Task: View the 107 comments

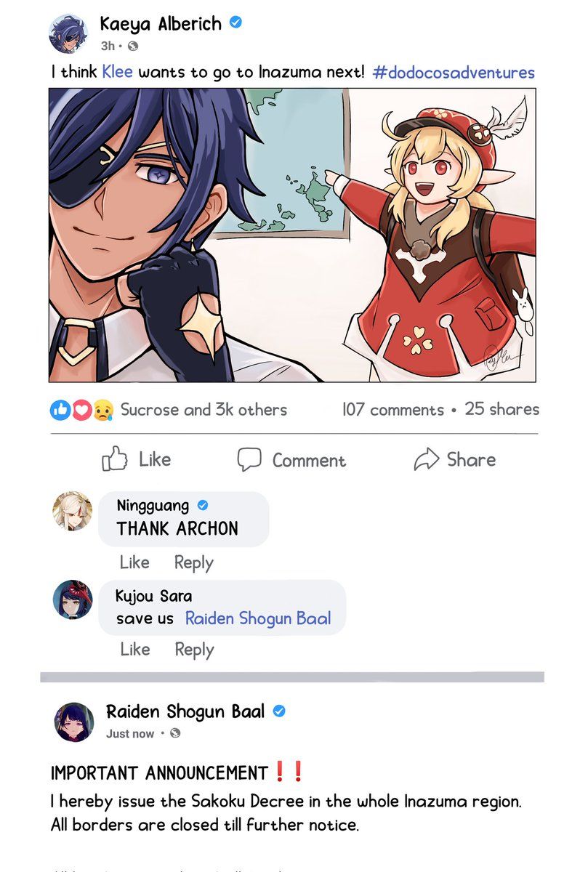Action: click(392, 410)
